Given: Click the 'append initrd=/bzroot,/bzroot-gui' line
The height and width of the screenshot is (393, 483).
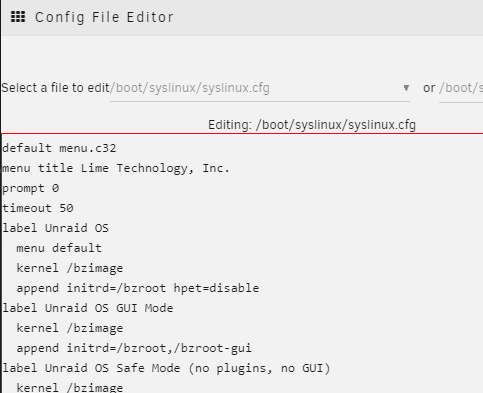Looking at the screenshot, I should click(x=134, y=348).
